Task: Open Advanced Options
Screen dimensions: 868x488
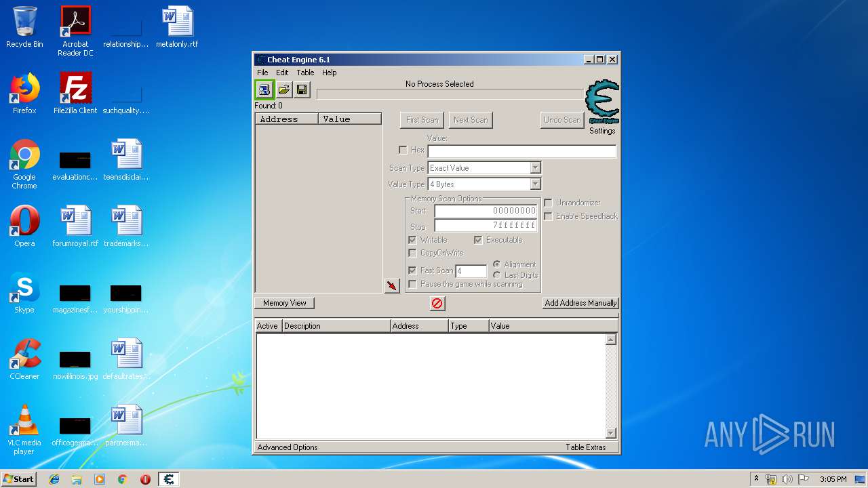Action: coord(288,447)
